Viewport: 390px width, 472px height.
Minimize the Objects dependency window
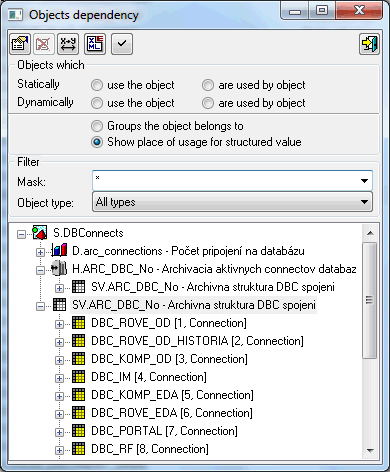[295, 11]
